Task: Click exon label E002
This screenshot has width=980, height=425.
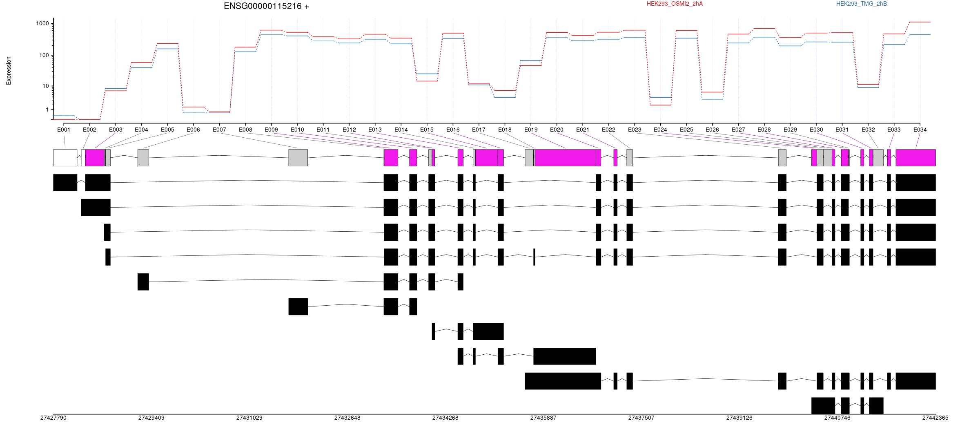Action: (x=89, y=130)
